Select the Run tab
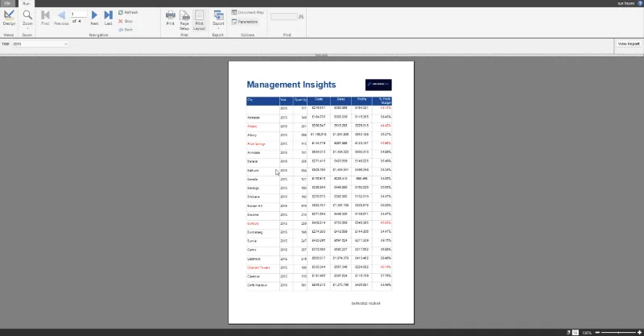The image size is (644, 336). tap(27, 3)
